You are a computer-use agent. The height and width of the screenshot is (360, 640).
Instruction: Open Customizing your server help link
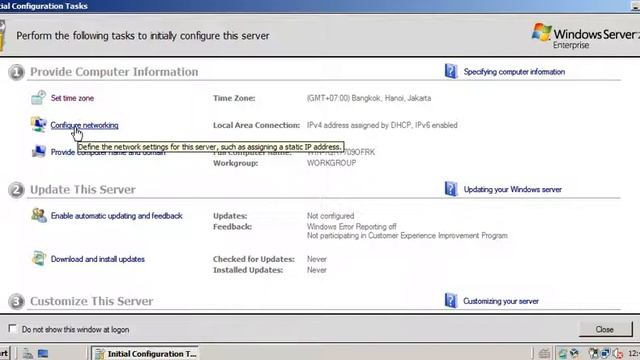pyautogui.click(x=501, y=301)
